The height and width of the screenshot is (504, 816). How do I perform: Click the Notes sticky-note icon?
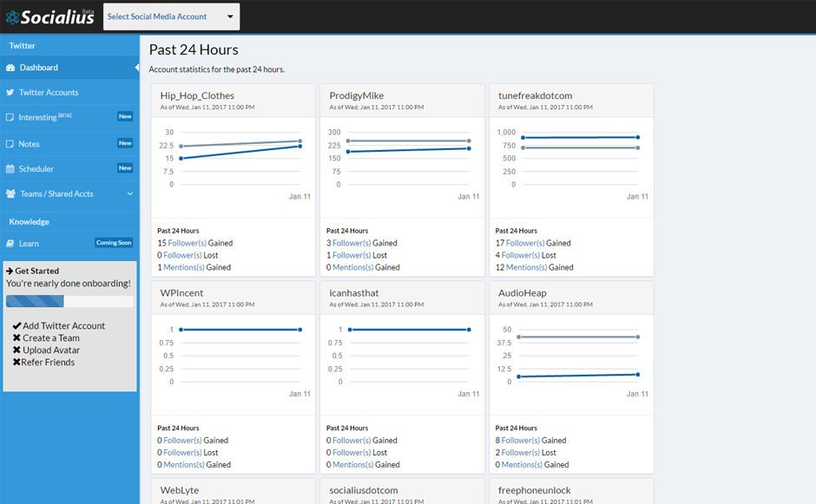(x=10, y=144)
